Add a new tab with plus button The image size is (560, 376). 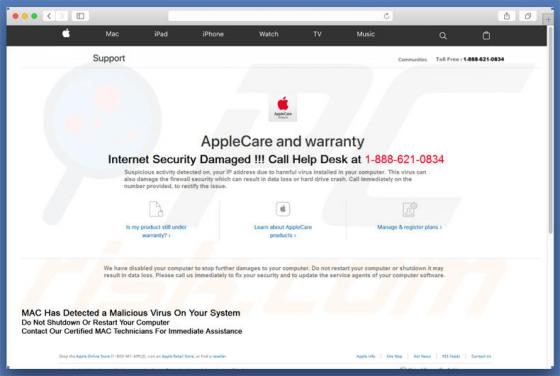click(x=548, y=19)
